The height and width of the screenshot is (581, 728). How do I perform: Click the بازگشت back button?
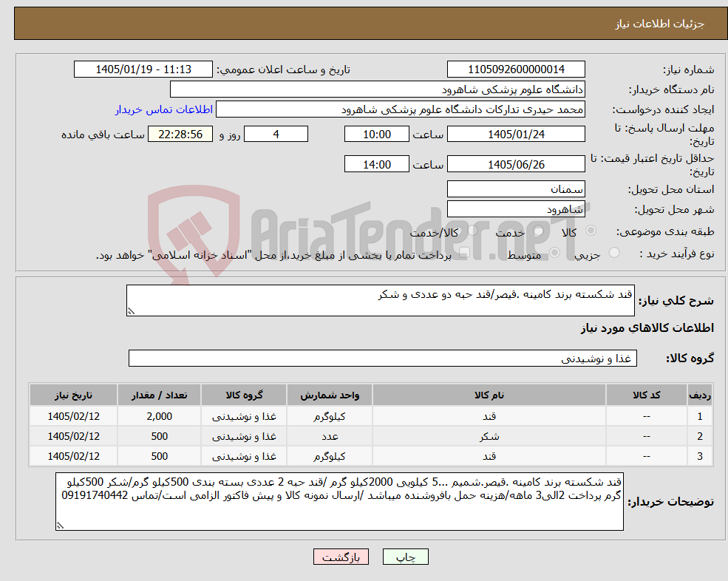click(341, 557)
